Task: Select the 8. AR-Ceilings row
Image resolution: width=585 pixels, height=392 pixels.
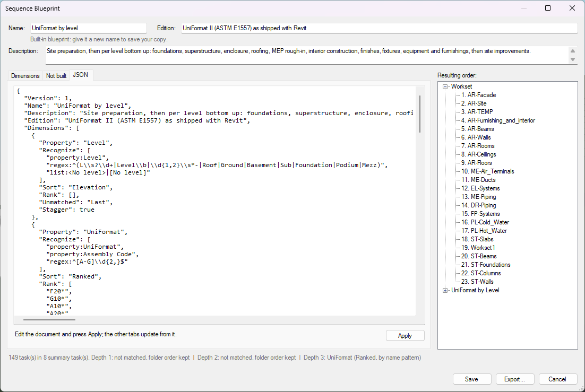Action: click(x=479, y=154)
